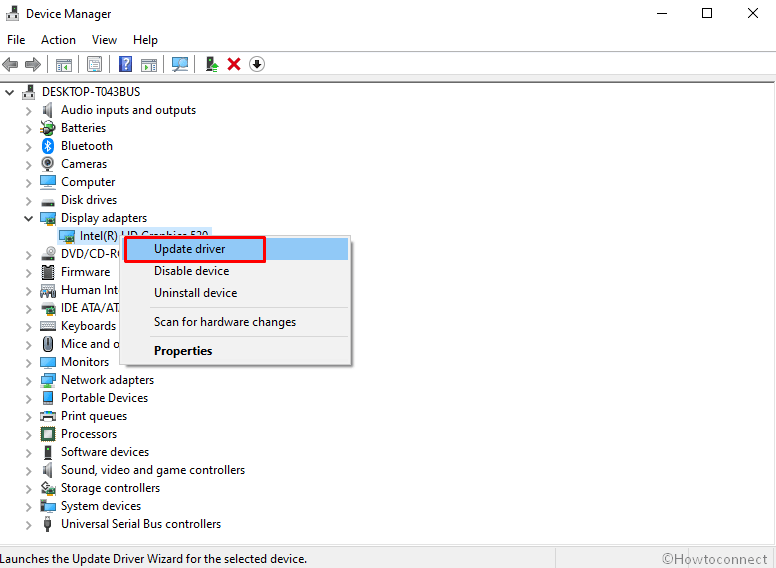Expand the Bluetooth node
Image resolution: width=776 pixels, height=568 pixels.
(x=29, y=147)
